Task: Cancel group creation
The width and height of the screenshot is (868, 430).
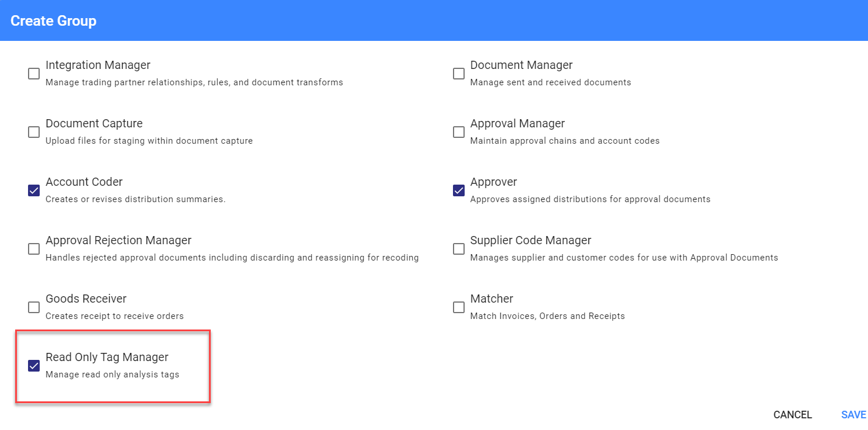Action: coord(792,415)
